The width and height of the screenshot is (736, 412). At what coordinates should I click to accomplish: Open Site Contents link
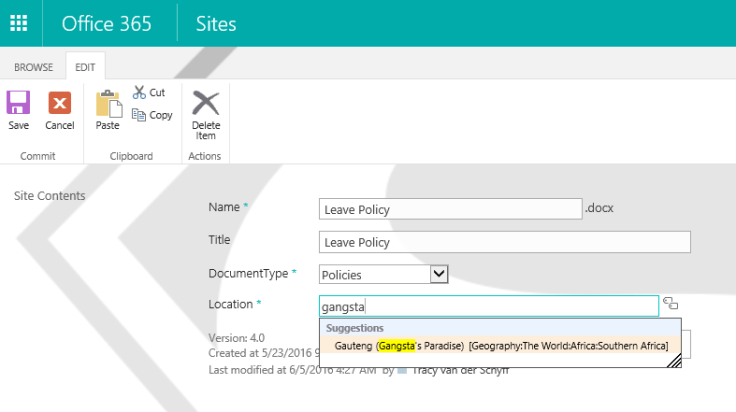[x=49, y=196]
